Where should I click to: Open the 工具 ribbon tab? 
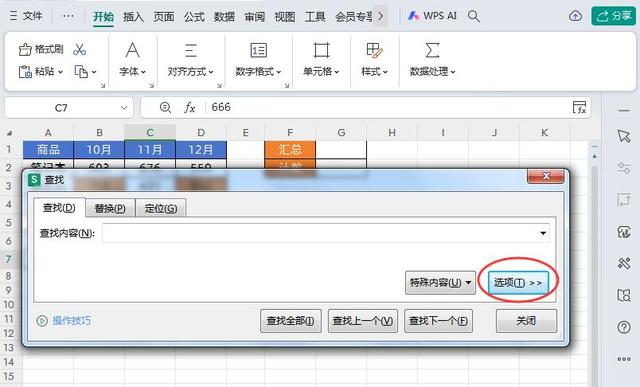point(315,17)
